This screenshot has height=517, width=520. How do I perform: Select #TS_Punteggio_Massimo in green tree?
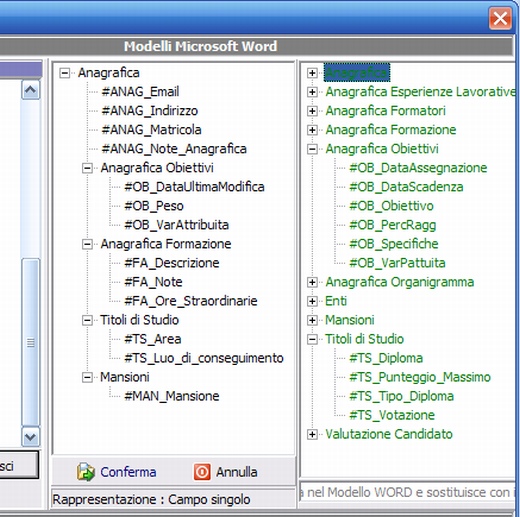point(420,377)
